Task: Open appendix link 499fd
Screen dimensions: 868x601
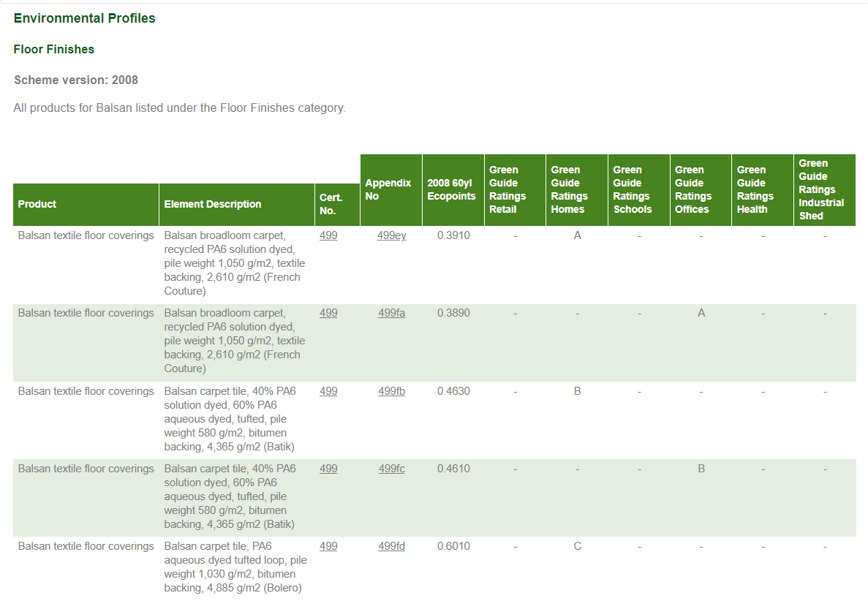Action: pos(391,546)
